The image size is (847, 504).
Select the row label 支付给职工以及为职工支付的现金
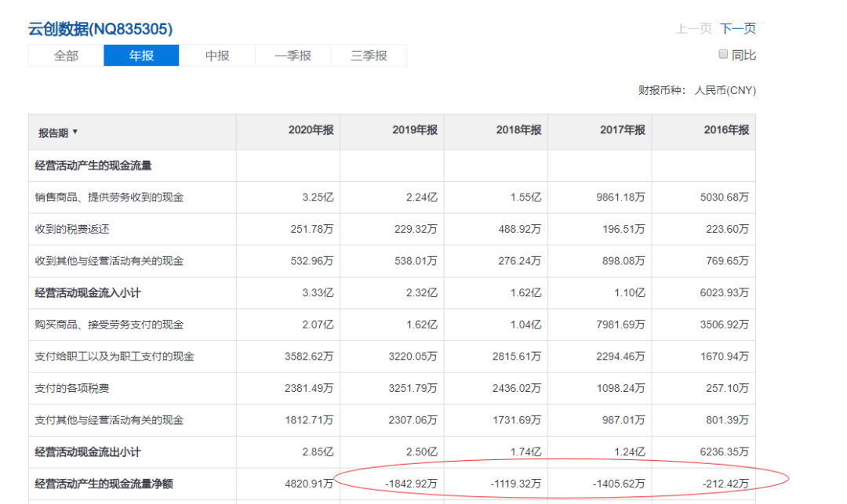(x=115, y=357)
